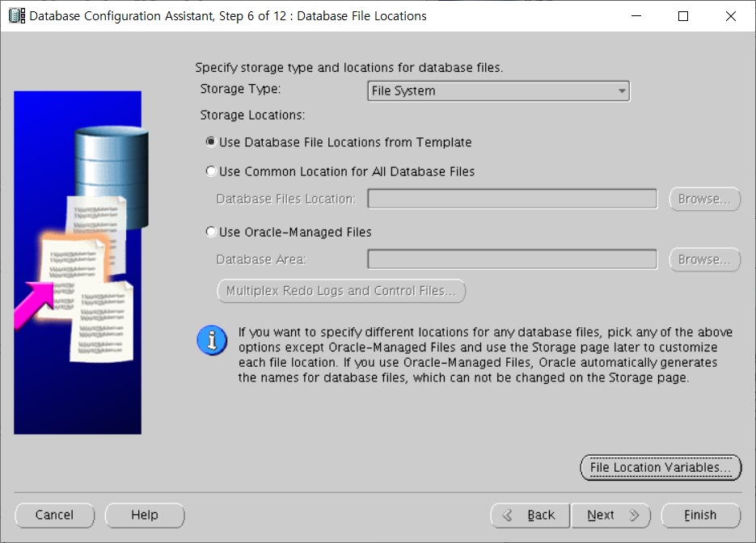
Task: Open the Storage Type dropdown
Action: (x=499, y=91)
